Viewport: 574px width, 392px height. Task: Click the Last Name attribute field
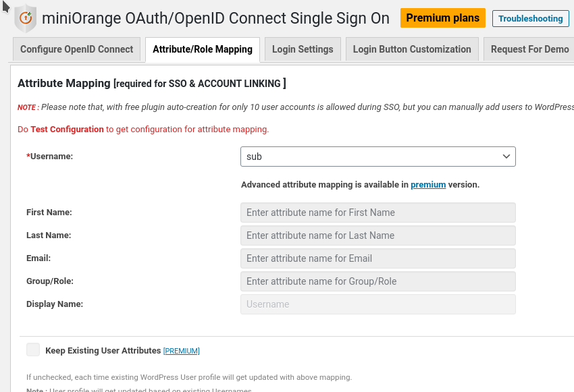coord(377,235)
